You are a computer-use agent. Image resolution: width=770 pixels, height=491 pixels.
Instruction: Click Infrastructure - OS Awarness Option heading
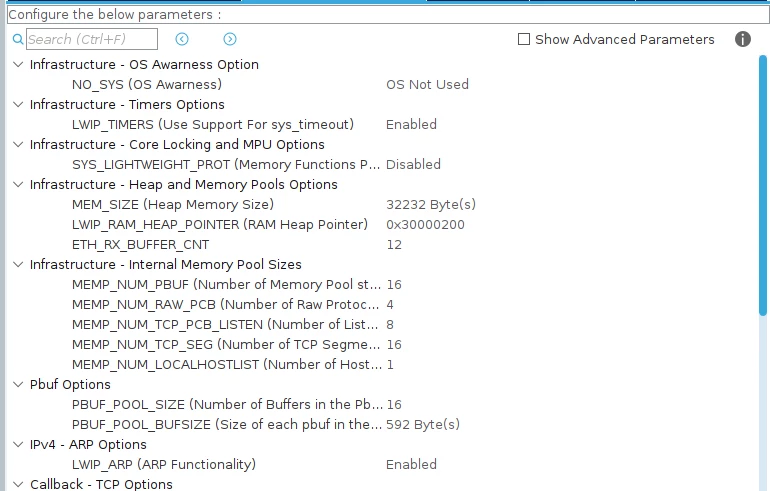click(x=144, y=64)
